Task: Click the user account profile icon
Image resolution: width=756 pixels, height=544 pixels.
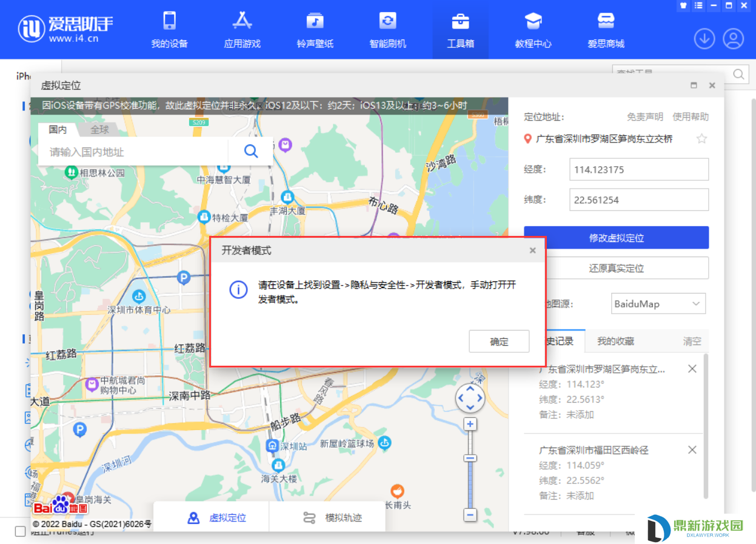Action: (x=734, y=39)
